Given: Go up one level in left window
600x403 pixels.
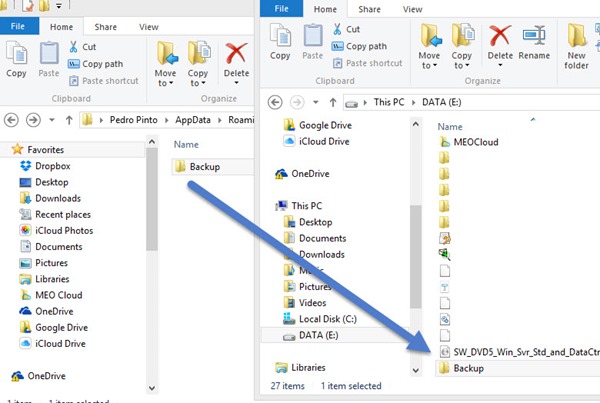Looking at the screenshot, I should 69,120.
